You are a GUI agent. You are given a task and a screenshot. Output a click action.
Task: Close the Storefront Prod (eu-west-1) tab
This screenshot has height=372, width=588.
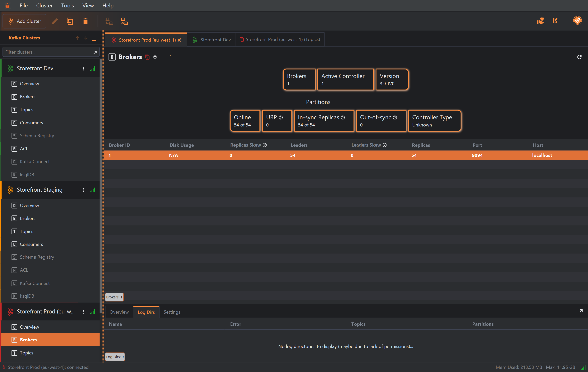(x=179, y=40)
